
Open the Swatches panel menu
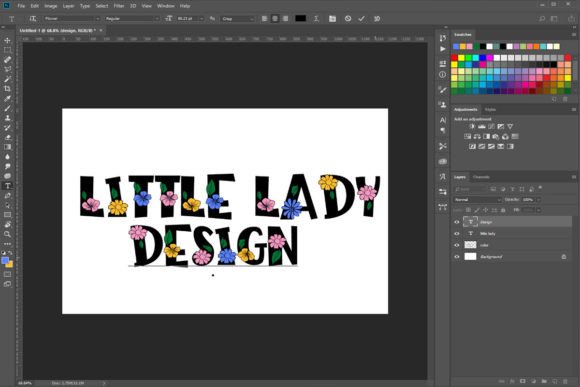tap(574, 34)
